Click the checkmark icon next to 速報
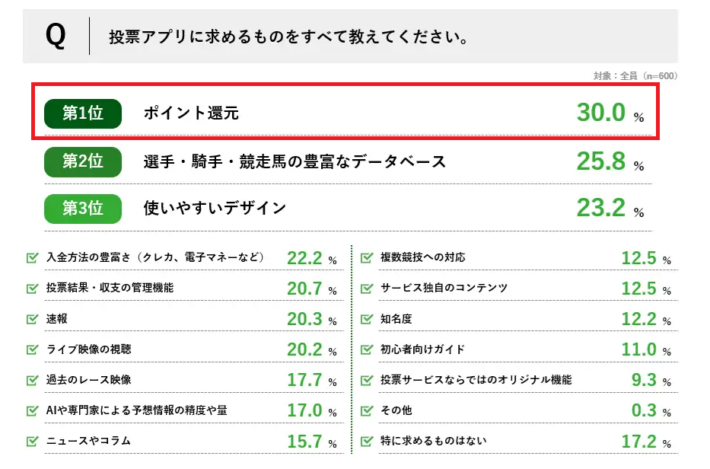Screen dimensions: 710x469 [32, 318]
